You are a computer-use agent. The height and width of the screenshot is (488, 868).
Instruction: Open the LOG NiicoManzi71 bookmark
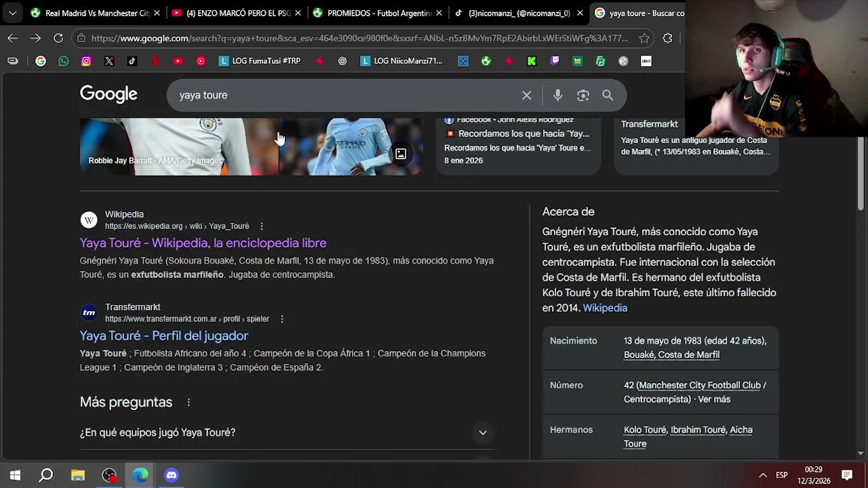click(x=401, y=61)
